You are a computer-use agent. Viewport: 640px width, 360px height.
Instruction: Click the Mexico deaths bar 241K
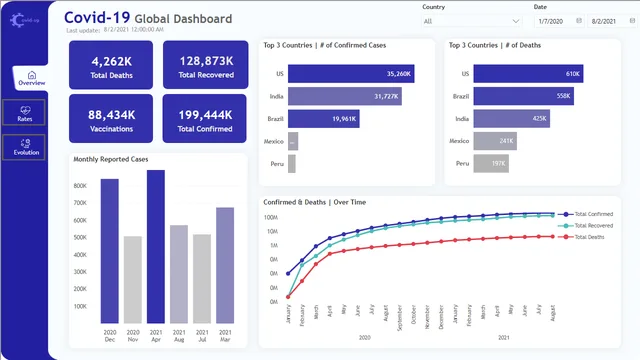point(495,141)
